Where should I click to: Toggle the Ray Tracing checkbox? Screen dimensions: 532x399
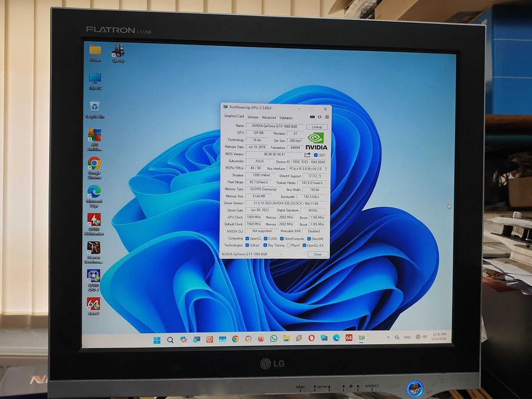click(x=265, y=245)
